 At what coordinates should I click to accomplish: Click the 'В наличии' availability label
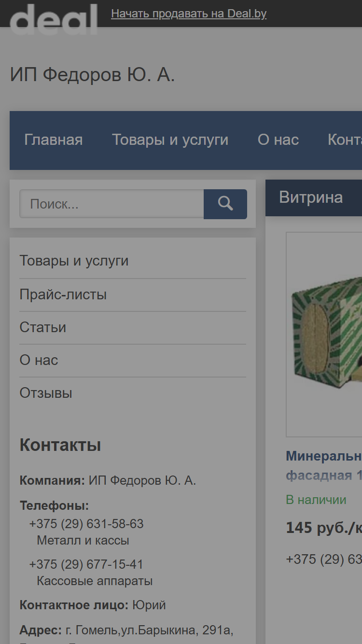pyautogui.click(x=316, y=500)
